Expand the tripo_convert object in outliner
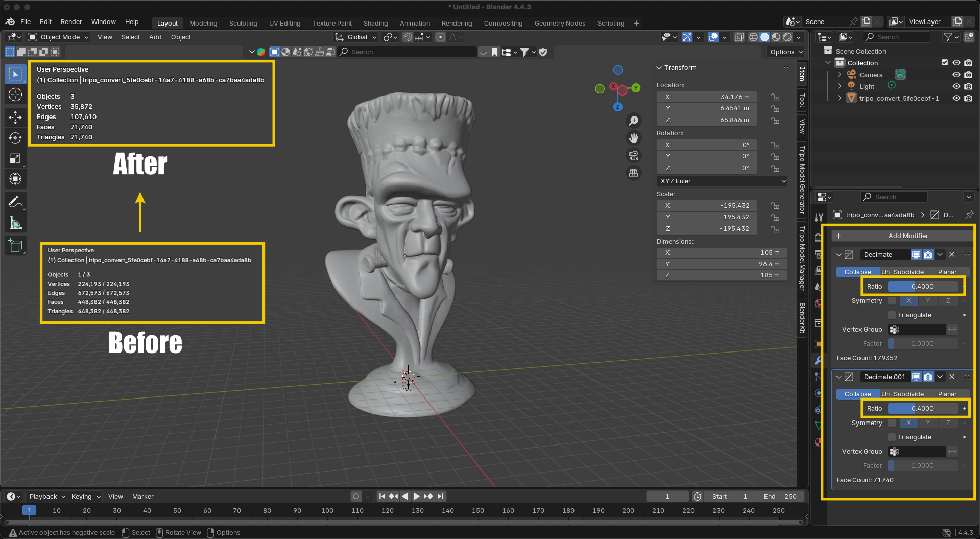Viewport: 980px width, 539px height. click(x=840, y=98)
